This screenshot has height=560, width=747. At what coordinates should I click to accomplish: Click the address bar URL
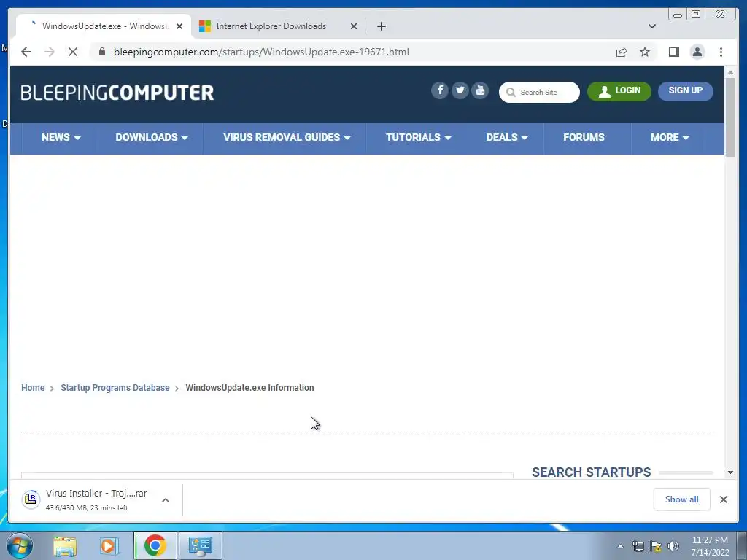[261, 52]
